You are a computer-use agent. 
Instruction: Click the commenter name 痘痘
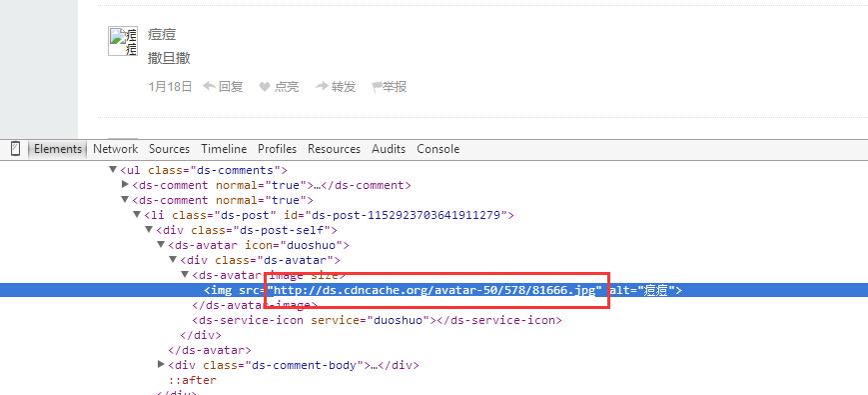click(162, 34)
